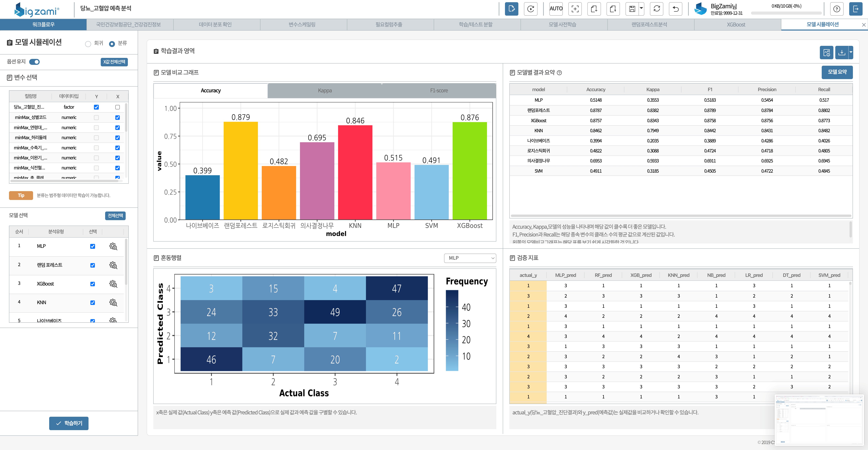Click the green XGBoost bar in chart
The height and width of the screenshot is (450, 868).
pyautogui.click(x=470, y=171)
